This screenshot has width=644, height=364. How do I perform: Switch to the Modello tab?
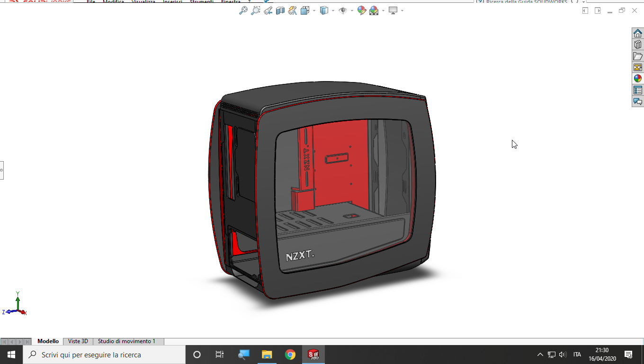48,341
